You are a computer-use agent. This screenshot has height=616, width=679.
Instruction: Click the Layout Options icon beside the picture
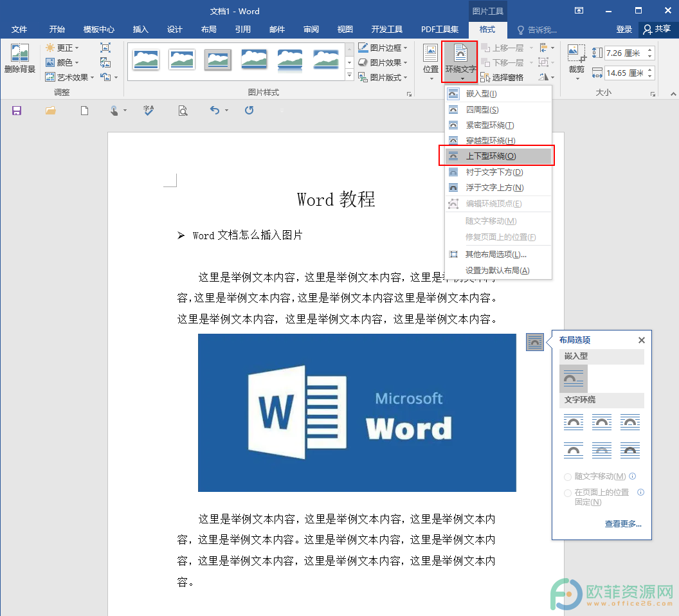coord(535,342)
